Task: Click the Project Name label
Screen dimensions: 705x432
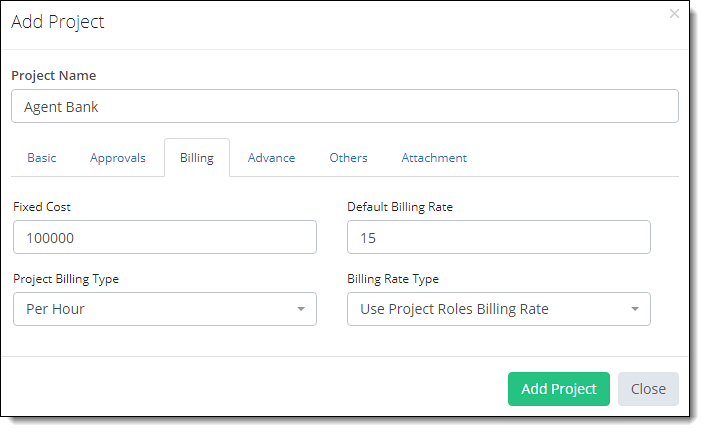Action: [54, 76]
